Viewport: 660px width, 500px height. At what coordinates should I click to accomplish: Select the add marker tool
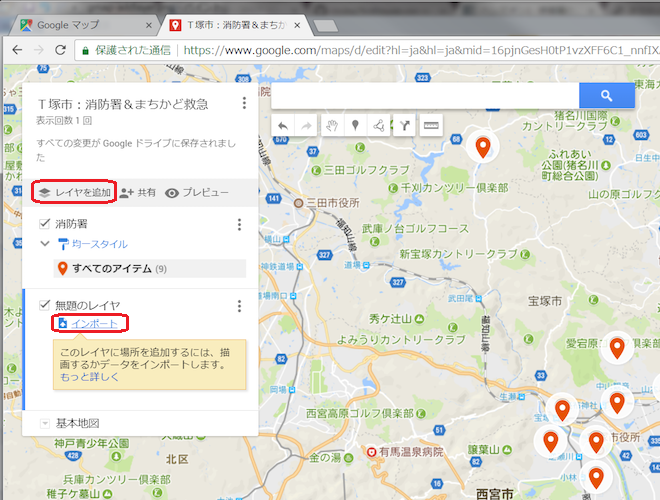(355, 125)
